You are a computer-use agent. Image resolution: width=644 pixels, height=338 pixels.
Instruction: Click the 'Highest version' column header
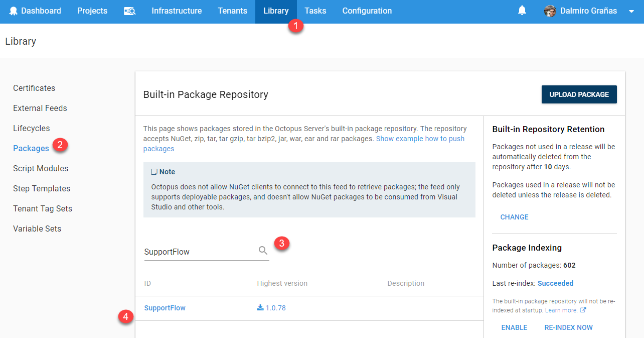[x=282, y=283]
